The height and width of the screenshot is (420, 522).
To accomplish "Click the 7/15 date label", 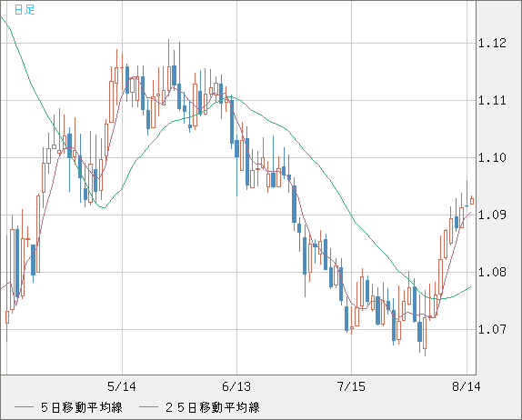I will (x=351, y=386).
